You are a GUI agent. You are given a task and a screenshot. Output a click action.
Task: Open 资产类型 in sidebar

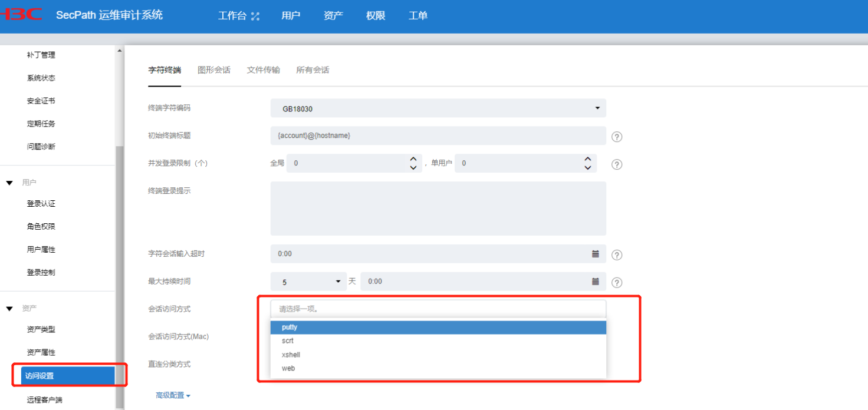point(41,330)
